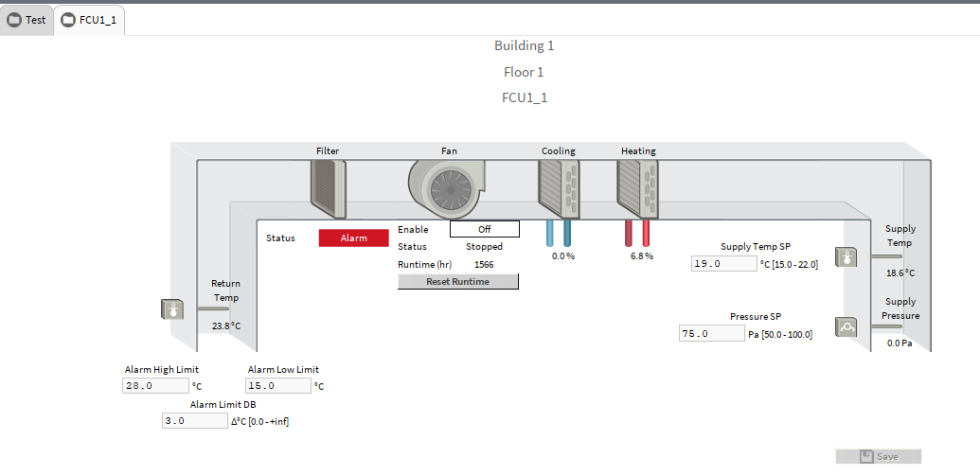Focus the Alarm High Limit field
Image resolution: width=980 pixels, height=475 pixels.
pyautogui.click(x=155, y=385)
